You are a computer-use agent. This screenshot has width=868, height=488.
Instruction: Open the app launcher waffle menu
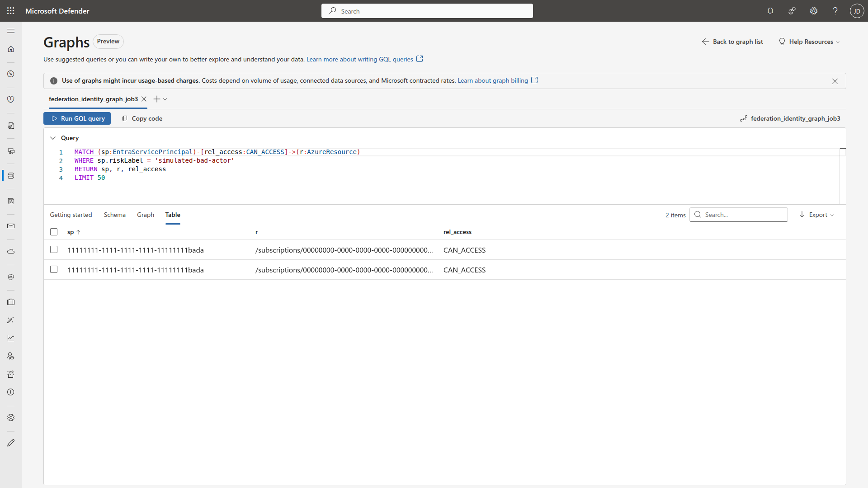click(10, 11)
